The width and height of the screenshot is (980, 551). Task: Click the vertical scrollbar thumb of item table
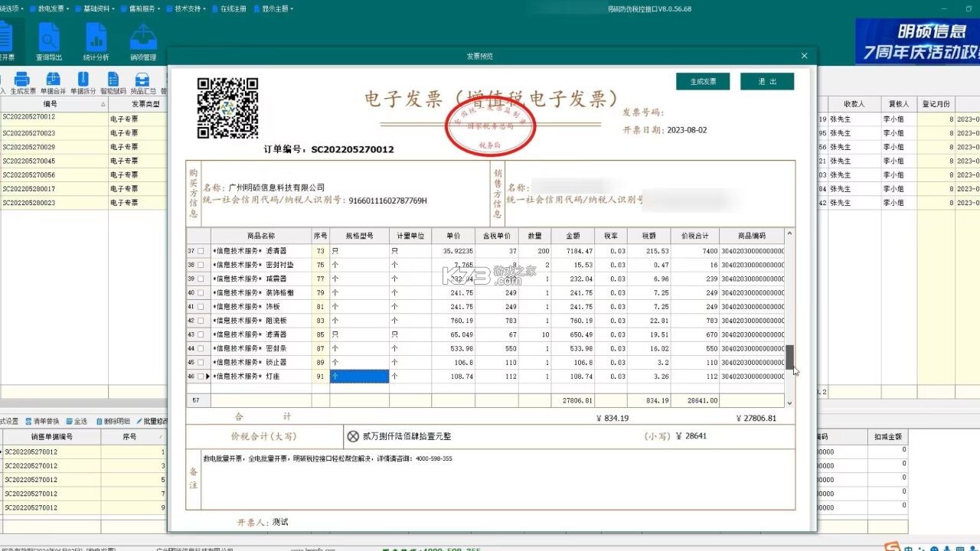790,357
